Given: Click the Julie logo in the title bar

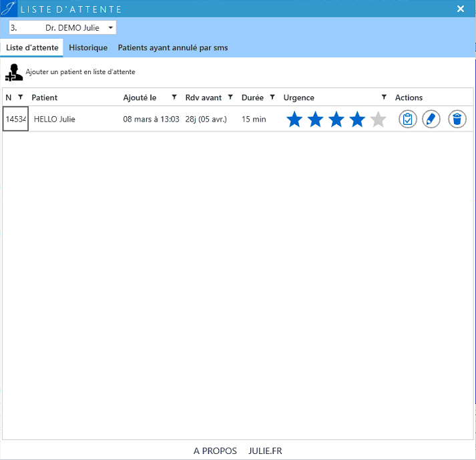Looking at the screenshot, I should 9,9.
